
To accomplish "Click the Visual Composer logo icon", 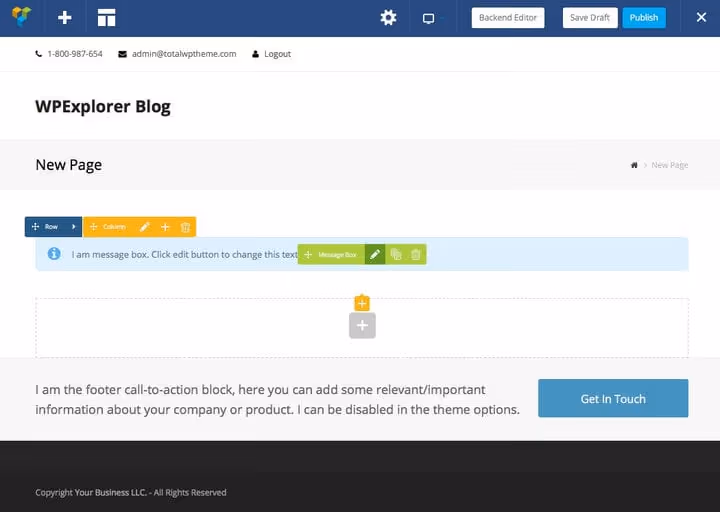I will [x=21, y=17].
